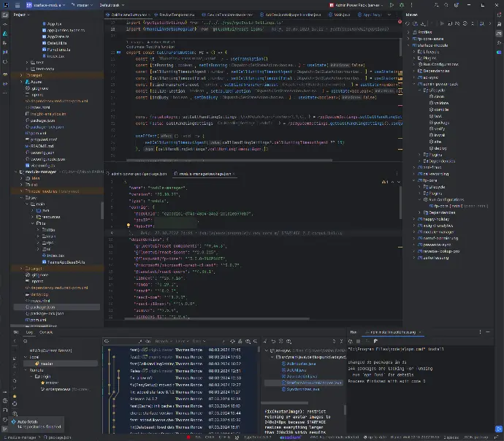Switch to the admin-power-pack package.json tab

(137, 174)
